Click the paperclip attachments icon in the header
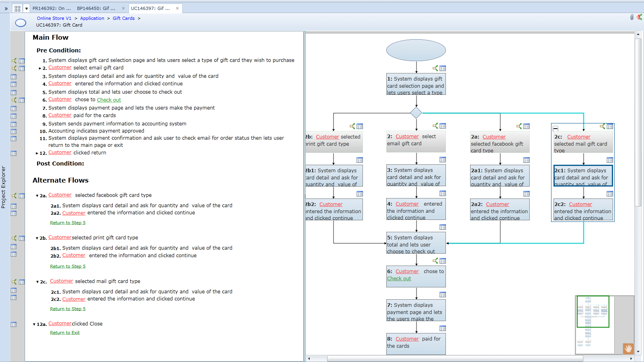This screenshot has width=644, height=362. 632,17
